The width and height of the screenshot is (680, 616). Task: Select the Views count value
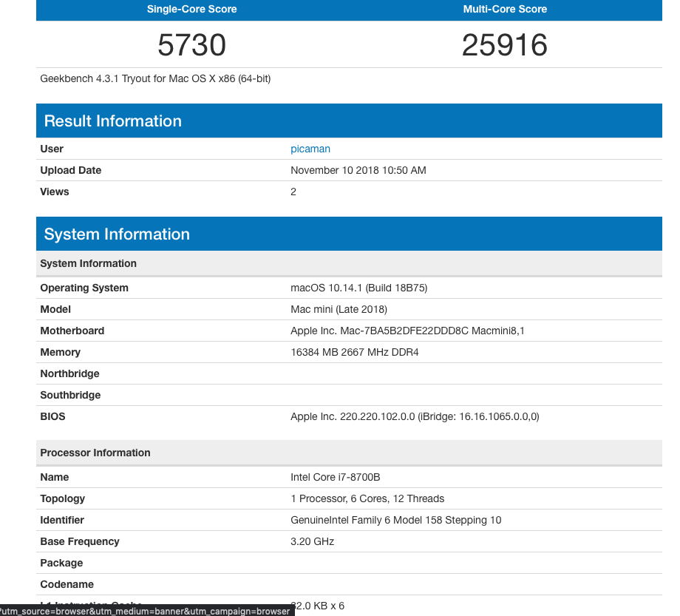293,192
